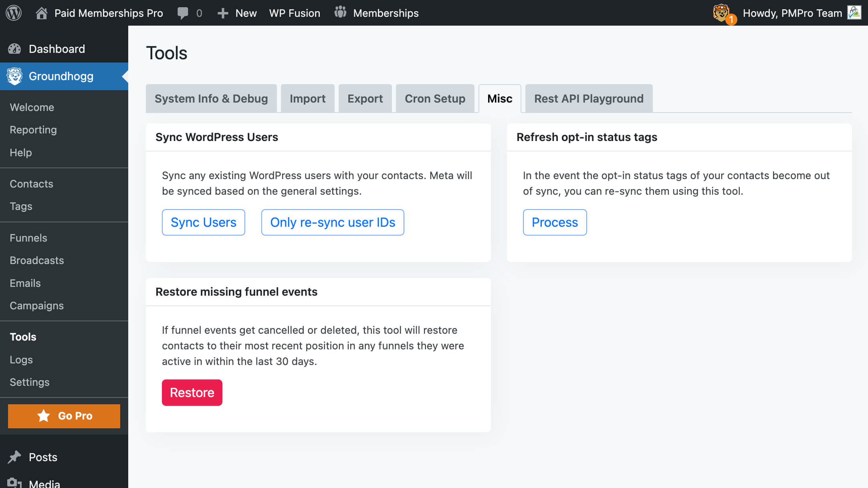868x488 pixels.
Task: Click Only re-sync user IDs button
Action: click(333, 222)
